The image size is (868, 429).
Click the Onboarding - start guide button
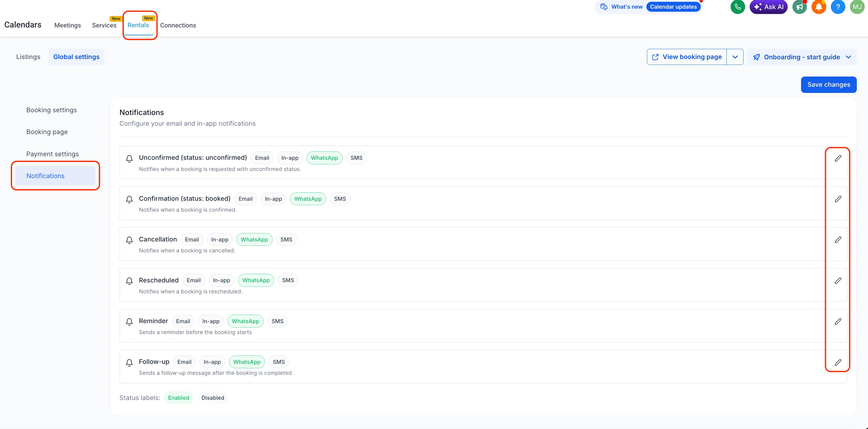pyautogui.click(x=802, y=57)
